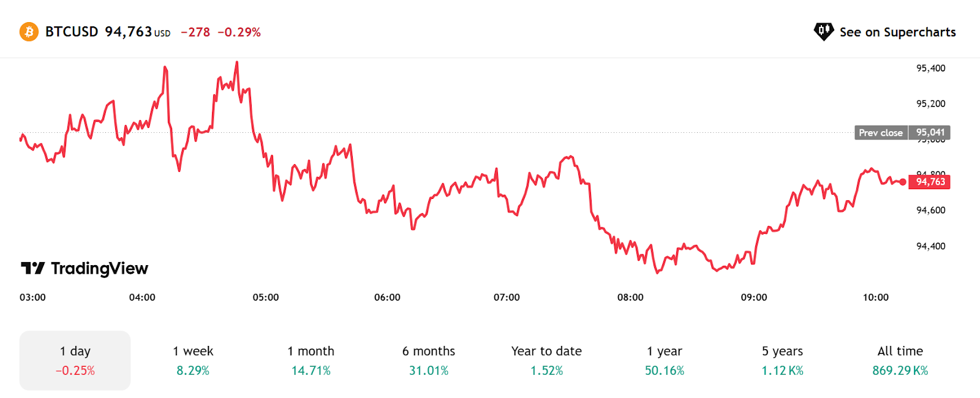The image size is (980, 398).
Task: Click the TradingView logo icon
Action: pos(32,268)
